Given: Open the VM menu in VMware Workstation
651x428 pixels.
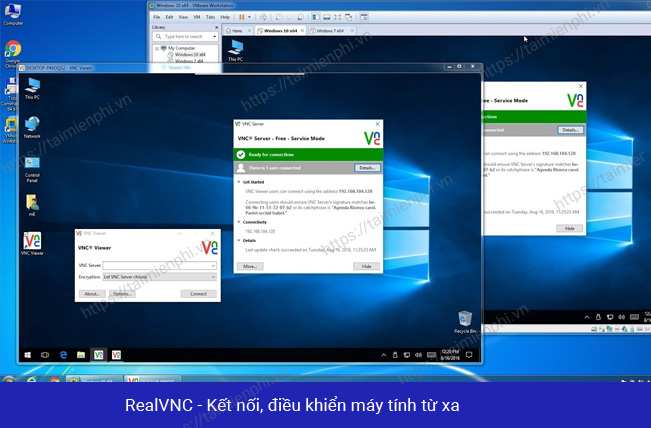Looking at the screenshot, I should (x=197, y=17).
